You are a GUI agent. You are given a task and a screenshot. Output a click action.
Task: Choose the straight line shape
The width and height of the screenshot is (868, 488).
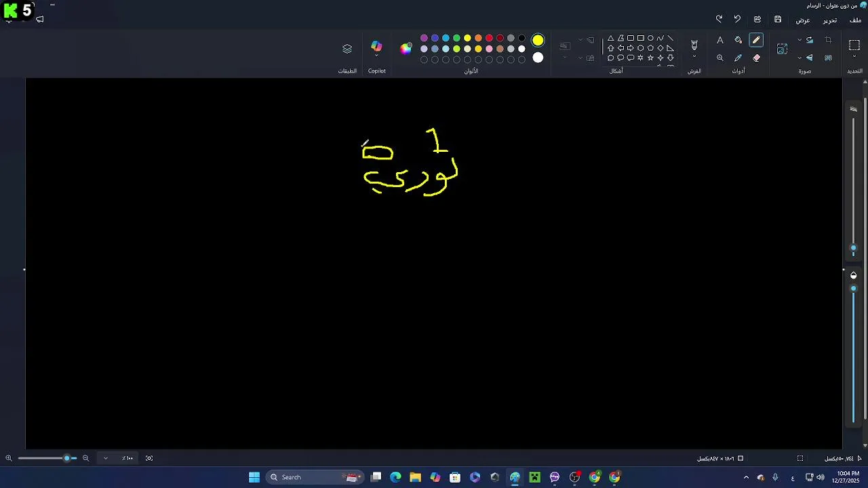click(670, 39)
